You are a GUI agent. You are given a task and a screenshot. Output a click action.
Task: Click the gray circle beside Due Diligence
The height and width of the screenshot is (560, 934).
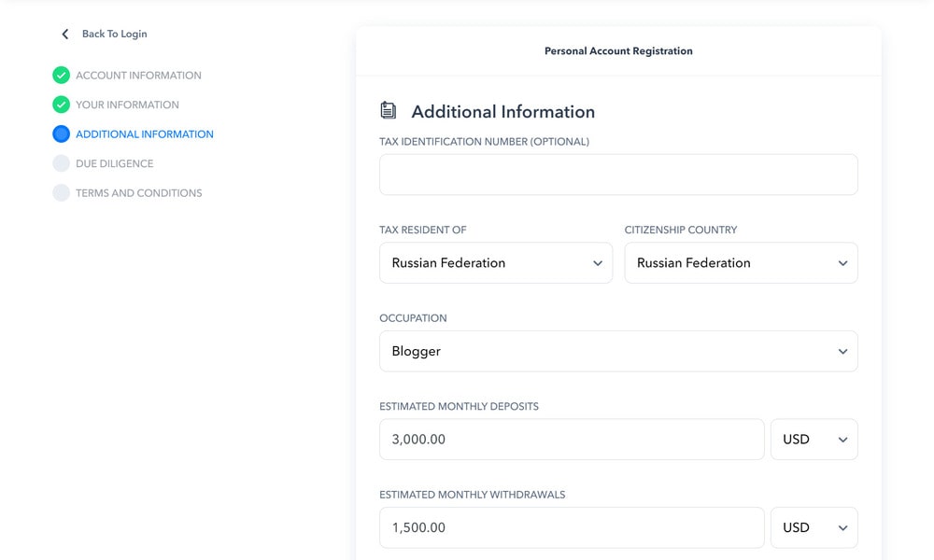point(62,163)
